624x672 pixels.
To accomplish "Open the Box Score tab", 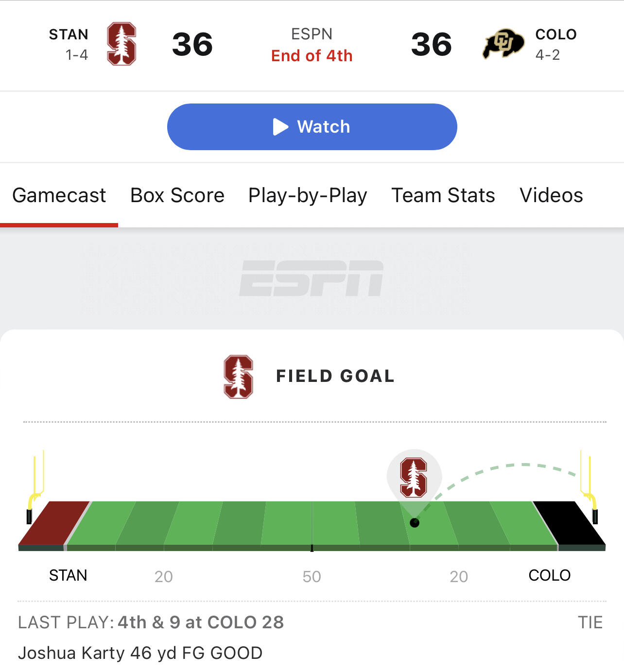I will (x=177, y=195).
